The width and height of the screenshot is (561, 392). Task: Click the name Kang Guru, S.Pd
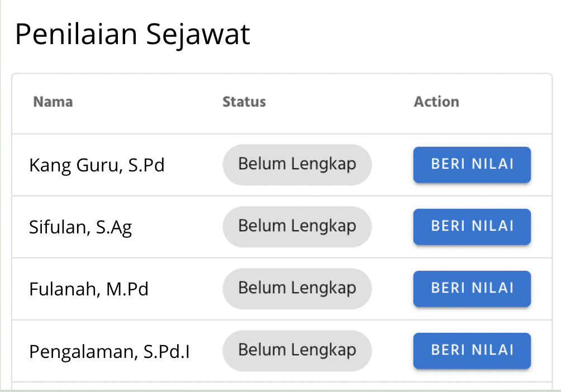pos(97,166)
